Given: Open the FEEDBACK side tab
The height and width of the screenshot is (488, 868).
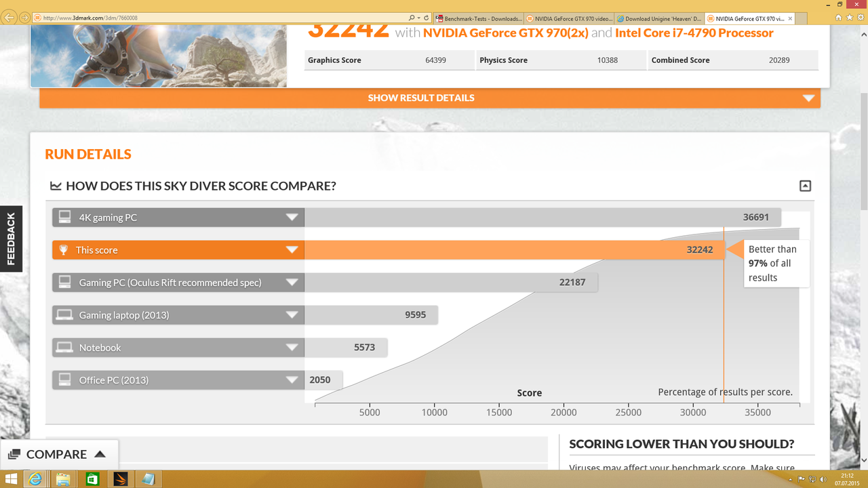Looking at the screenshot, I should pos(11,239).
